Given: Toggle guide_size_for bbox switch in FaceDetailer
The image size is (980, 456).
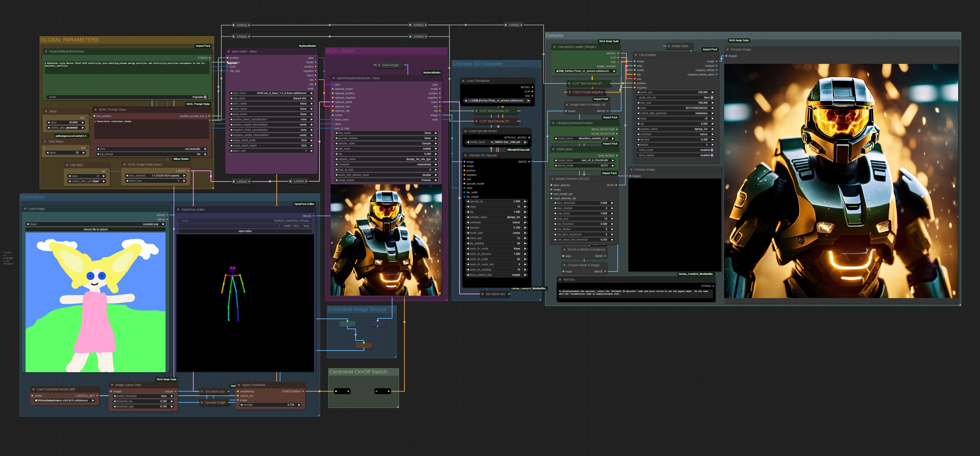Looking at the screenshot, I should pos(712,98).
